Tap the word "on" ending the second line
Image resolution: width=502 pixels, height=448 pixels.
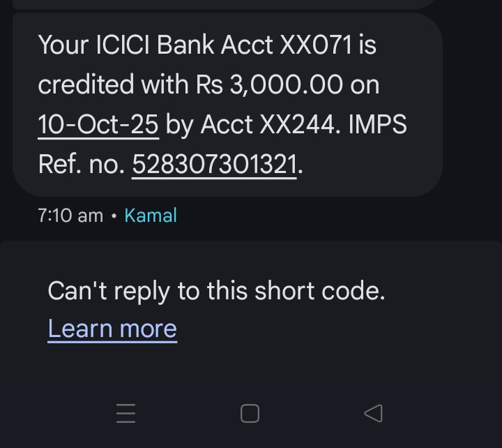coord(365,84)
